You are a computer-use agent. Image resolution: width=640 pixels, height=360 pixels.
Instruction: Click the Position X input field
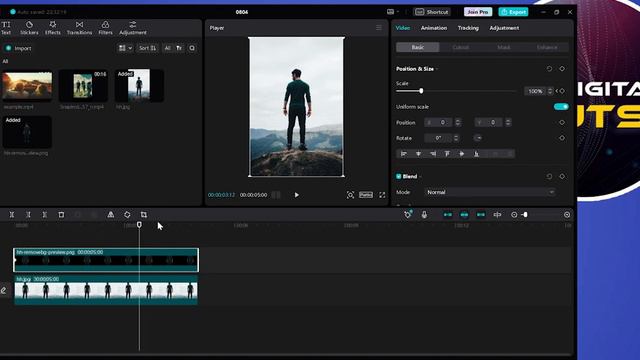[x=438, y=122]
